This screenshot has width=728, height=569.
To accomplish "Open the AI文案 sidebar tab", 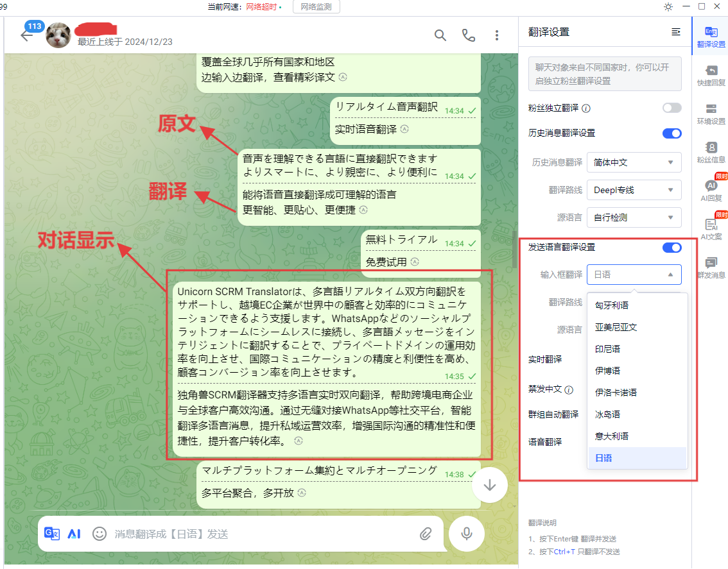I will pyautogui.click(x=711, y=229).
